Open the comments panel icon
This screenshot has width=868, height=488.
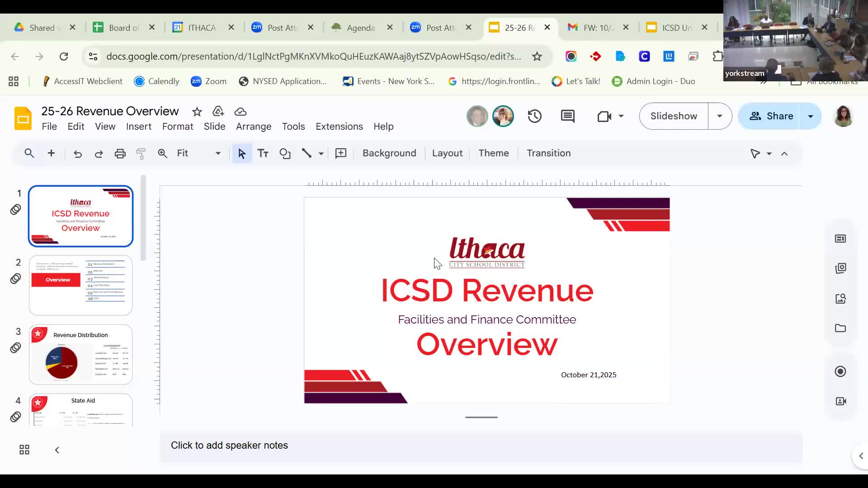567,116
